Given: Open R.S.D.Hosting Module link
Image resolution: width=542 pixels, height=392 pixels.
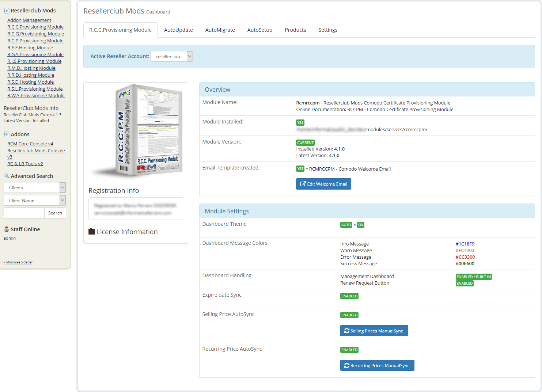Looking at the screenshot, I should click(30, 82).
